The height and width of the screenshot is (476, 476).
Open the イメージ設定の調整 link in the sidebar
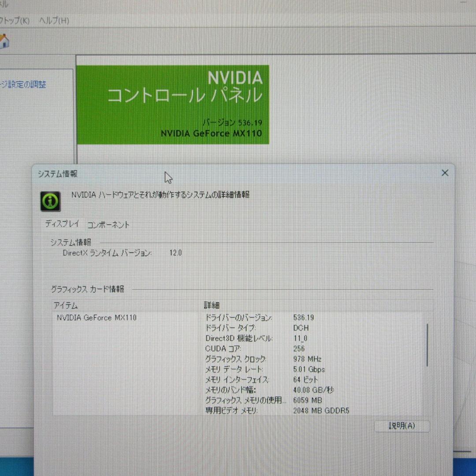pyautogui.click(x=23, y=84)
